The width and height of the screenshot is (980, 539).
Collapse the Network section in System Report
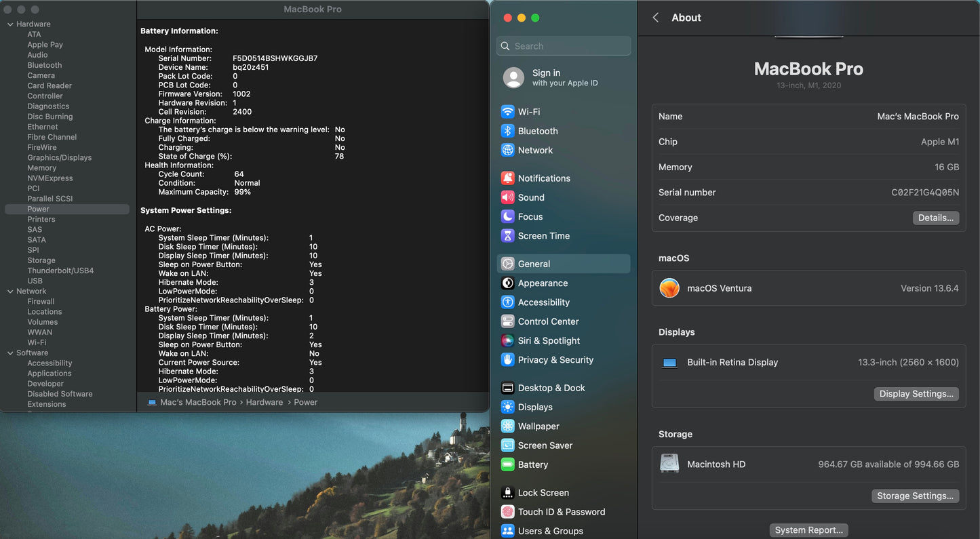(10, 292)
